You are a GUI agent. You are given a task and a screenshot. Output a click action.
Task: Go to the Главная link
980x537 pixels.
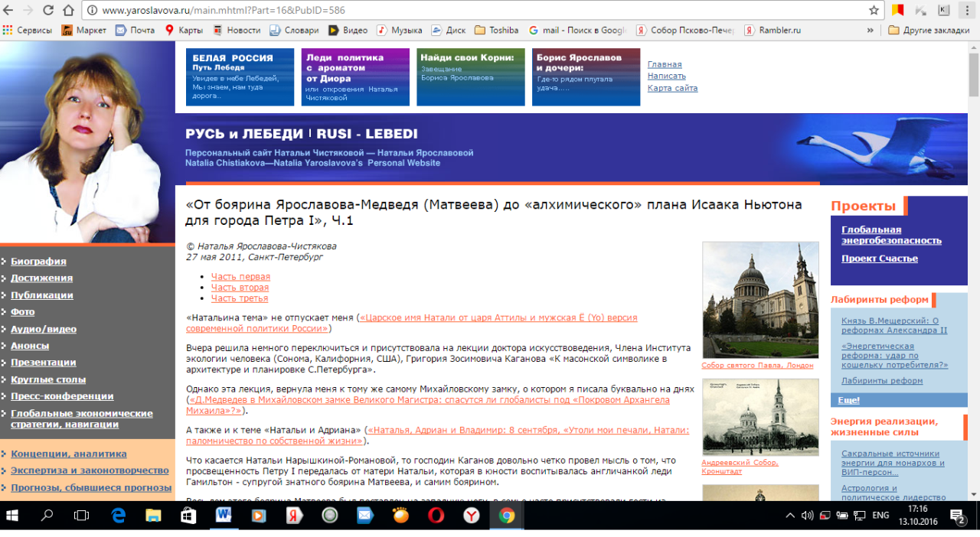click(665, 64)
